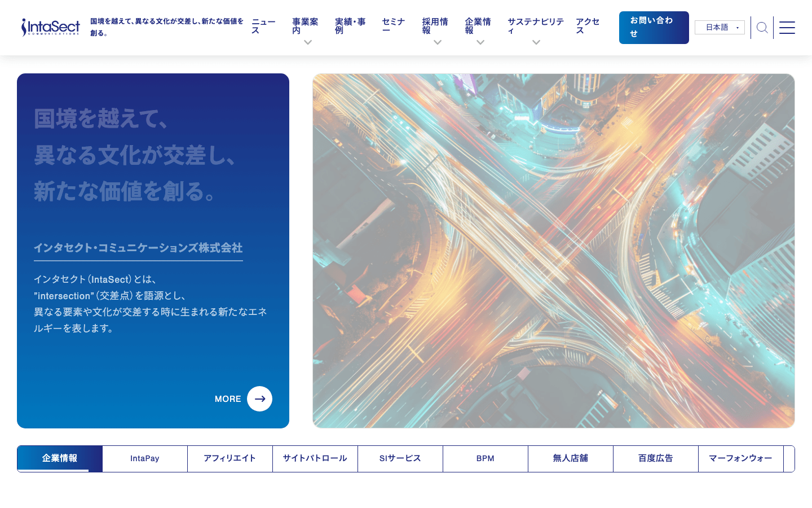Screen dimensions: 812x508
Task: Switch to the 百度広告 tab
Action: point(656,458)
